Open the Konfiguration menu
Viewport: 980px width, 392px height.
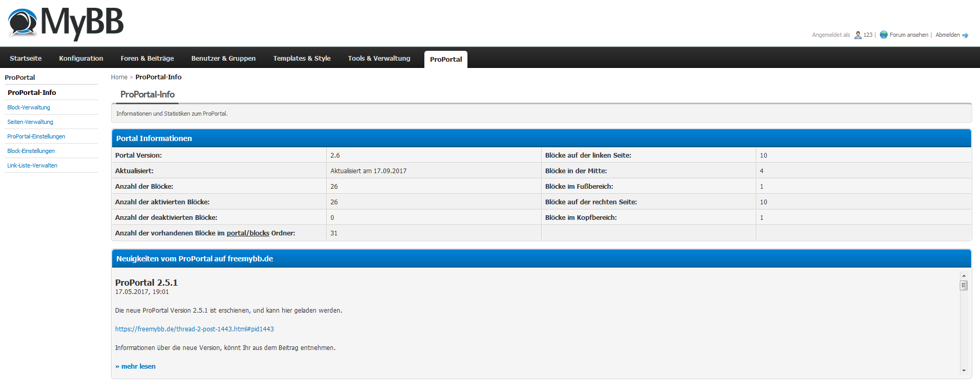click(81, 58)
